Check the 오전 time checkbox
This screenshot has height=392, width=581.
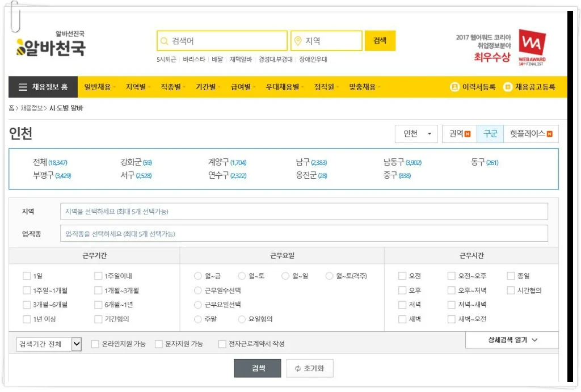(x=402, y=276)
